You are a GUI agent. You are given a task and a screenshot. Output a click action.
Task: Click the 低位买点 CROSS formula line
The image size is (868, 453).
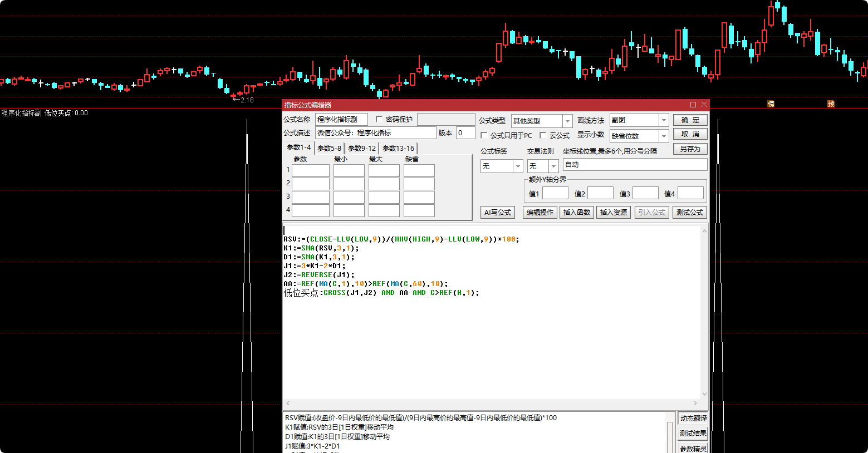(381, 293)
